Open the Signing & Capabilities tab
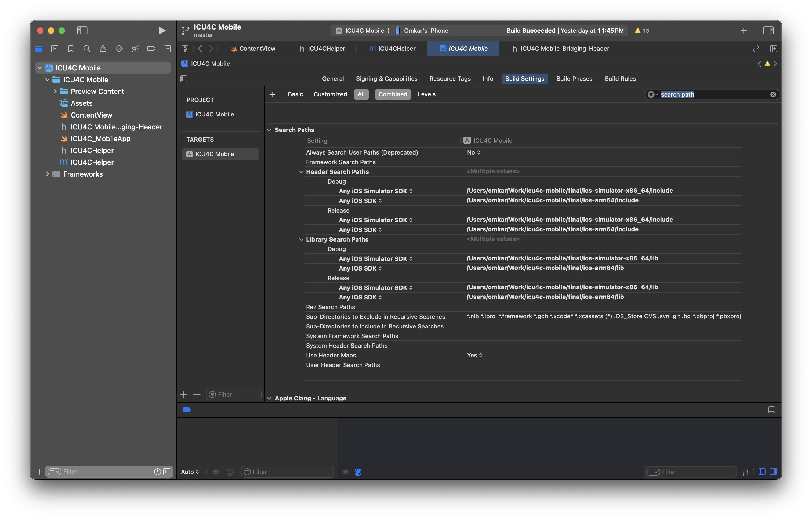 (x=386, y=79)
